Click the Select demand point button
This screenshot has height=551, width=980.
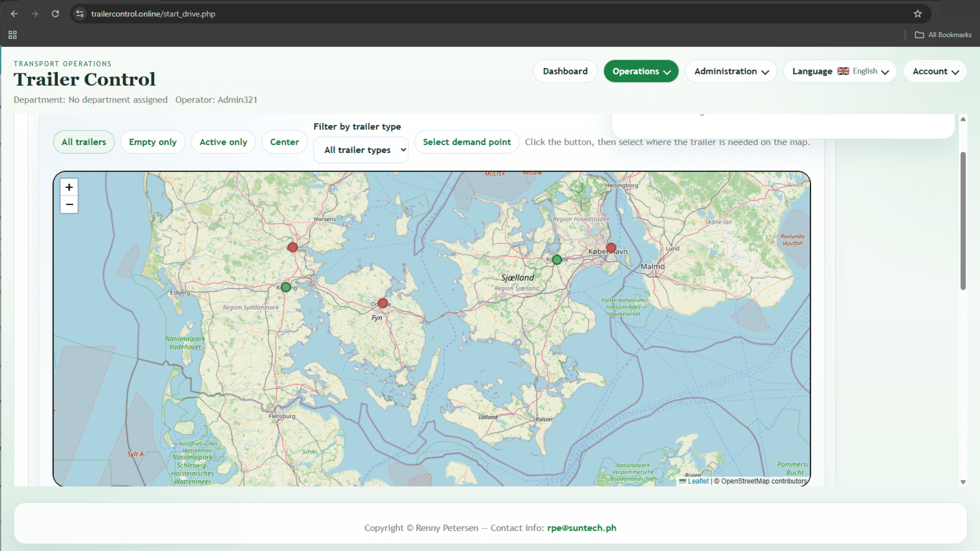click(x=467, y=142)
